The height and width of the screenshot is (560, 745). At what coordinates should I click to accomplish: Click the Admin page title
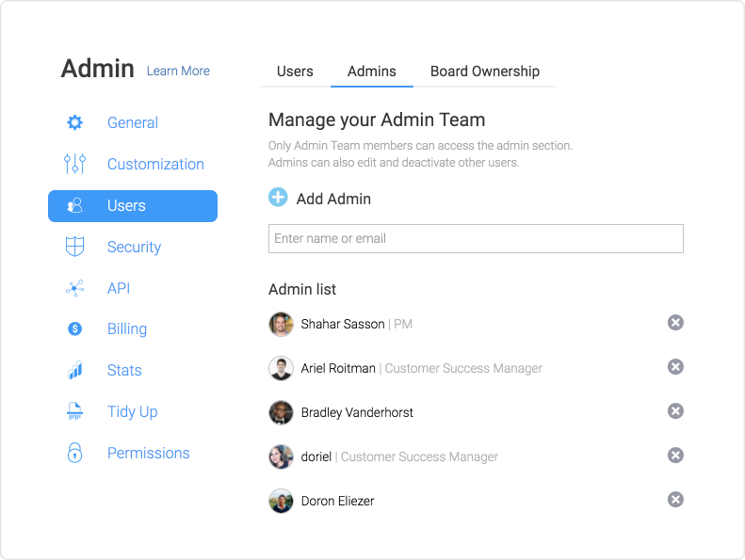(x=97, y=69)
